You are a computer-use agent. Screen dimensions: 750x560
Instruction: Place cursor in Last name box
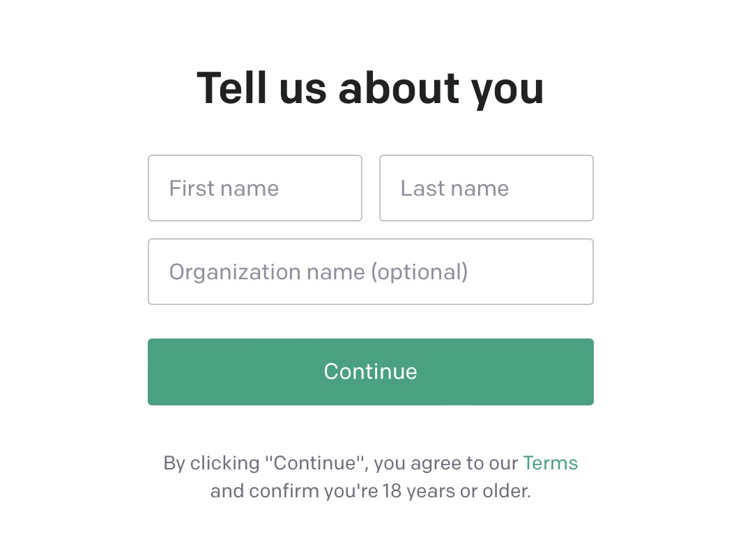486,188
